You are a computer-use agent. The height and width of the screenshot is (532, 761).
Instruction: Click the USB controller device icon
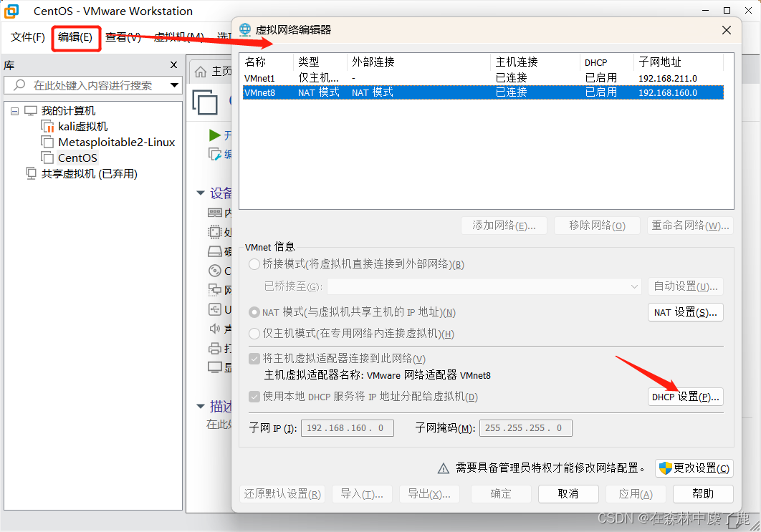click(215, 309)
